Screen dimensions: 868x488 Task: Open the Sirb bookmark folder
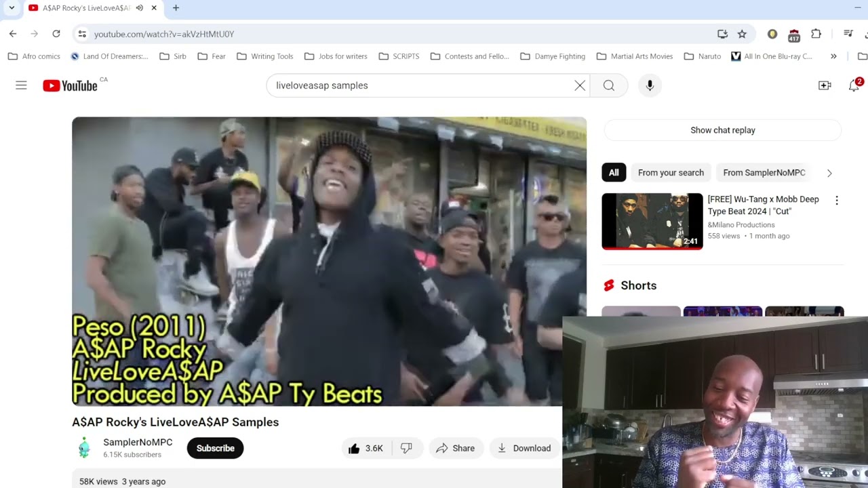173,56
